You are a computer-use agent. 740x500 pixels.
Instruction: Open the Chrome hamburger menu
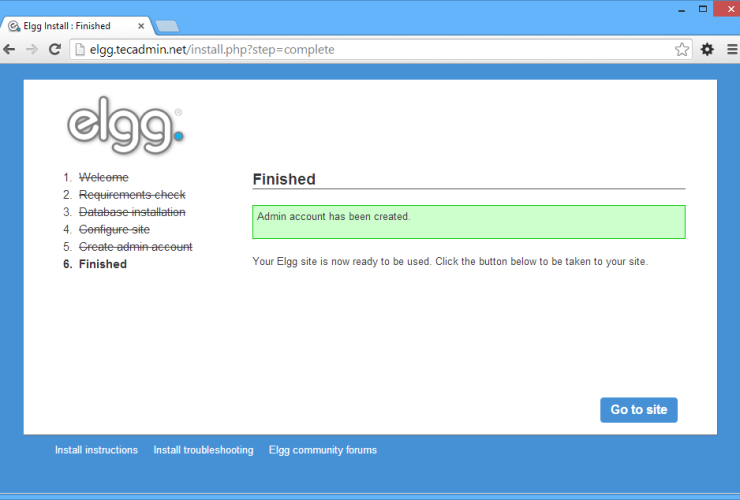(732, 49)
